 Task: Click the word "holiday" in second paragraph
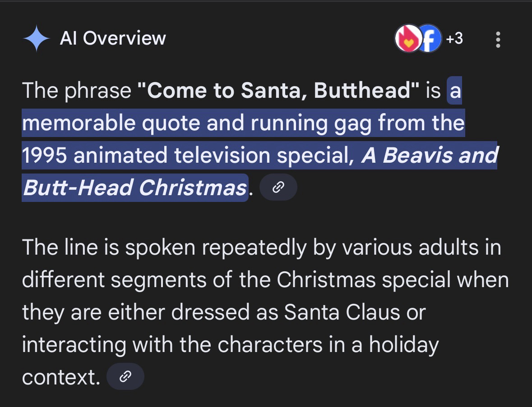click(403, 345)
